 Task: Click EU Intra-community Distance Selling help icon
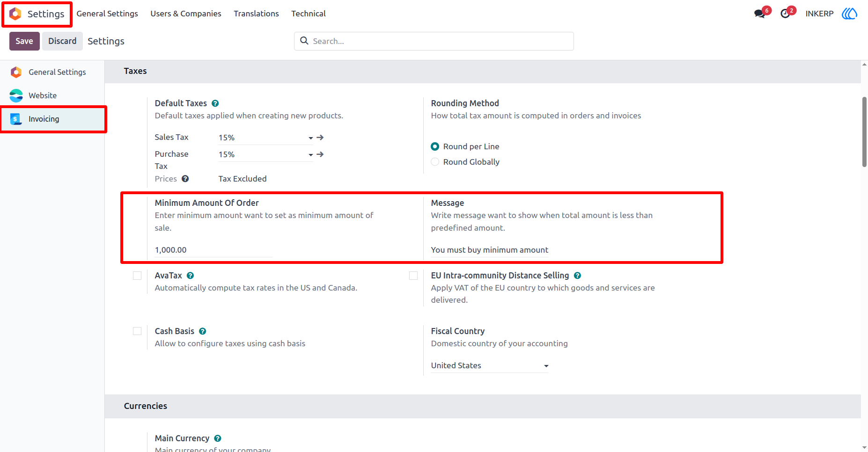pyautogui.click(x=578, y=276)
